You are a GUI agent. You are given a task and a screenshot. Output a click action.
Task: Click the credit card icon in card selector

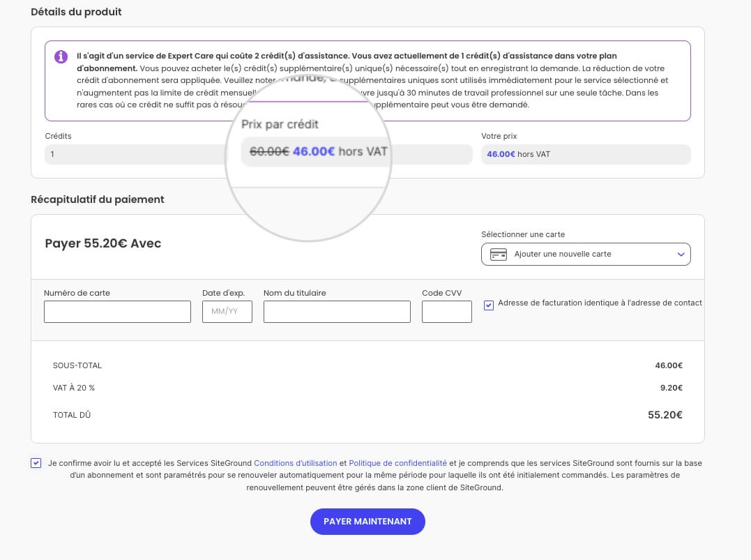tap(498, 255)
